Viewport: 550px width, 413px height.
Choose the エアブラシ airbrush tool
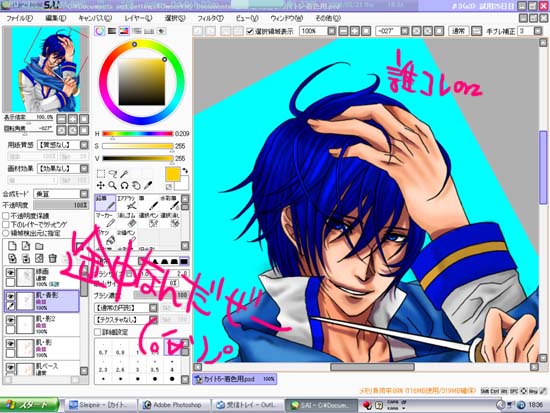[x=126, y=203]
